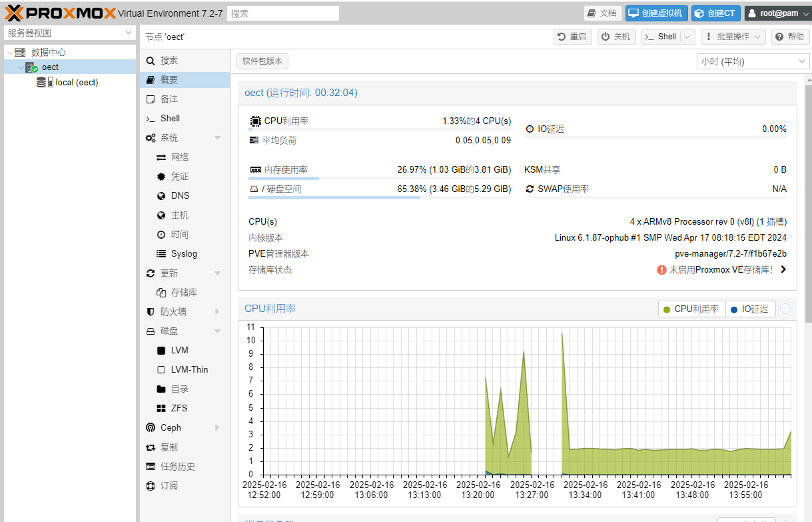Screen dimensions: 812x522
Task: Click the Proxmox logo icon
Action: pyautogui.click(x=14, y=13)
